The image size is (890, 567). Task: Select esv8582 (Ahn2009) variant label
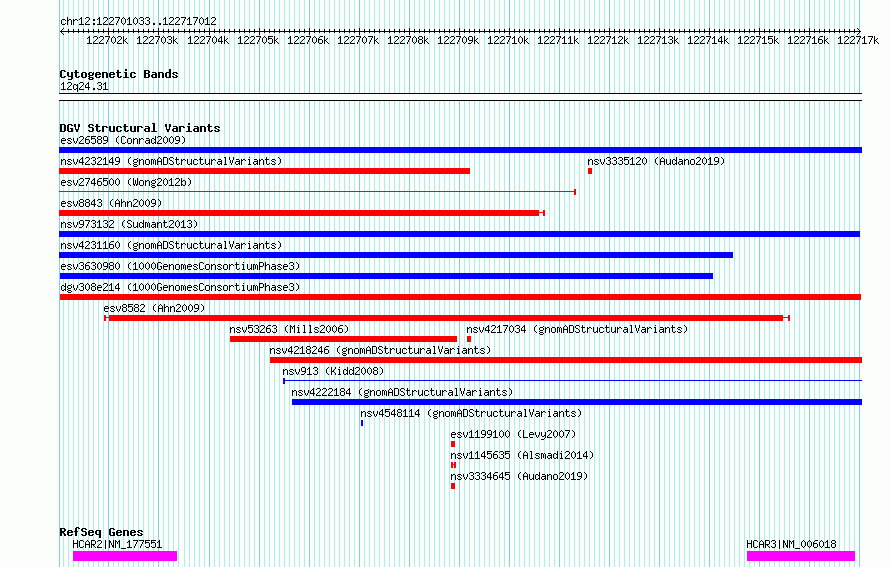coord(154,308)
